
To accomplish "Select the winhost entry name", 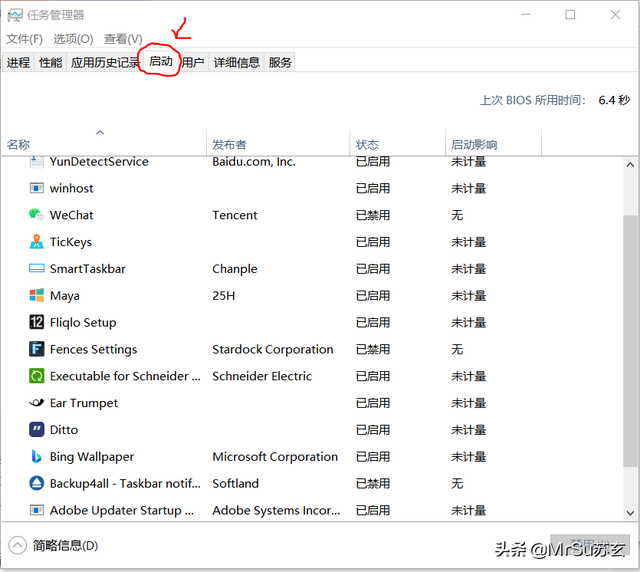I will coord(71,188).
